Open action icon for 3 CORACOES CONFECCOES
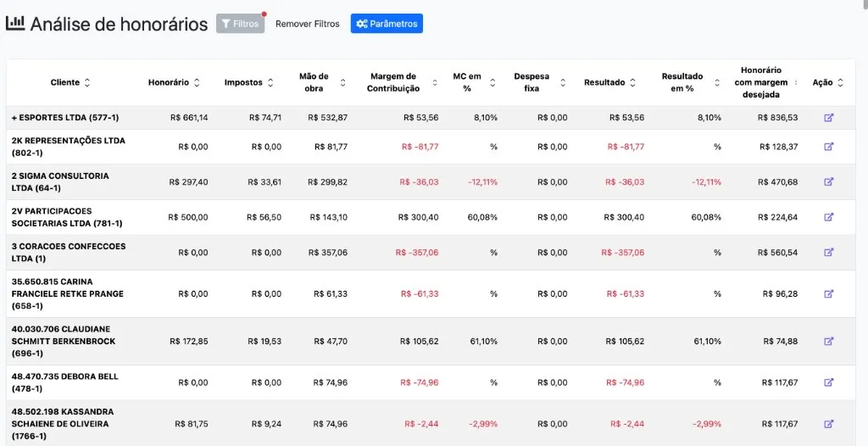Image resolution: width=868 pixels, height=446 pixels. click(x=829, y=252)
